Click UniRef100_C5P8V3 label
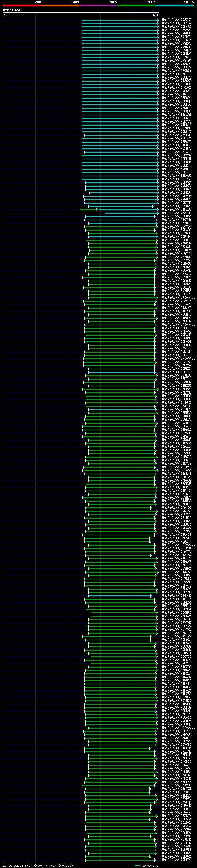 [x=176, y=267]
